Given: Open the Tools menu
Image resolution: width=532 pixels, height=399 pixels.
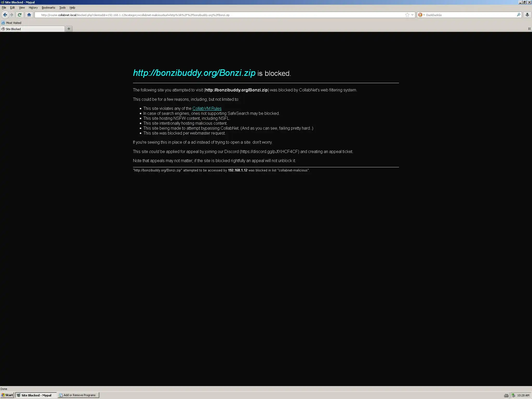Looking at the screenshot, I should tap(62, 8).
